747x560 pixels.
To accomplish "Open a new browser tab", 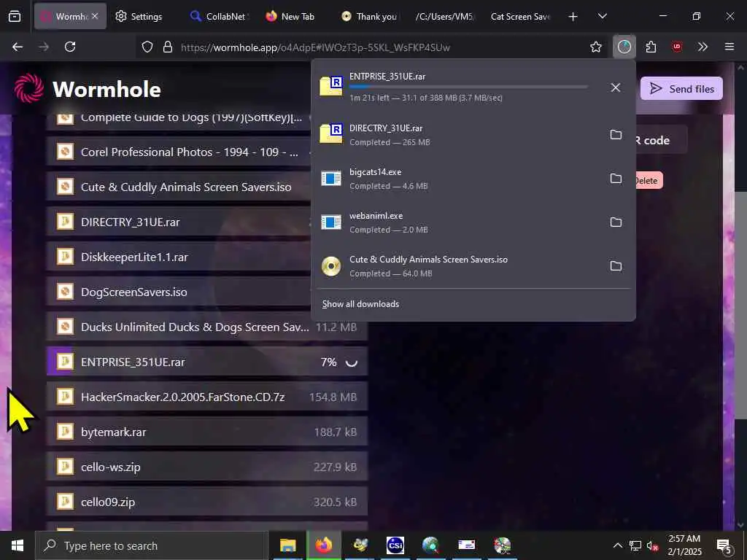I will [x=573, y=17].
